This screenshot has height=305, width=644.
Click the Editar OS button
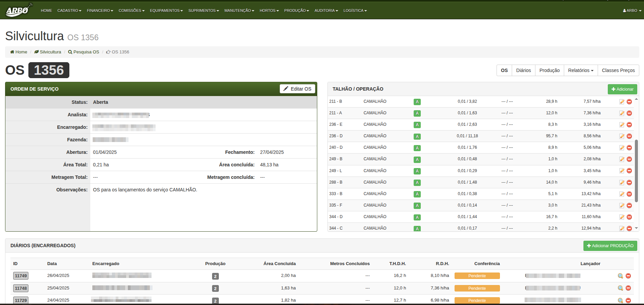tap(297, 89)
